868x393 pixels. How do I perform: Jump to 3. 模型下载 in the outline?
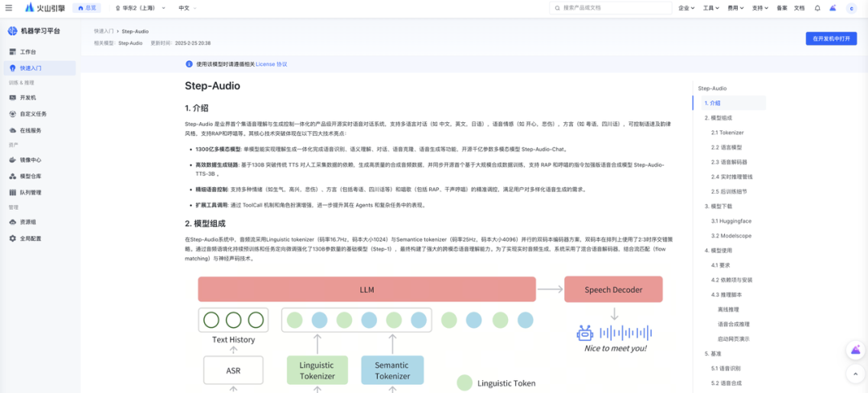[718, 206]
